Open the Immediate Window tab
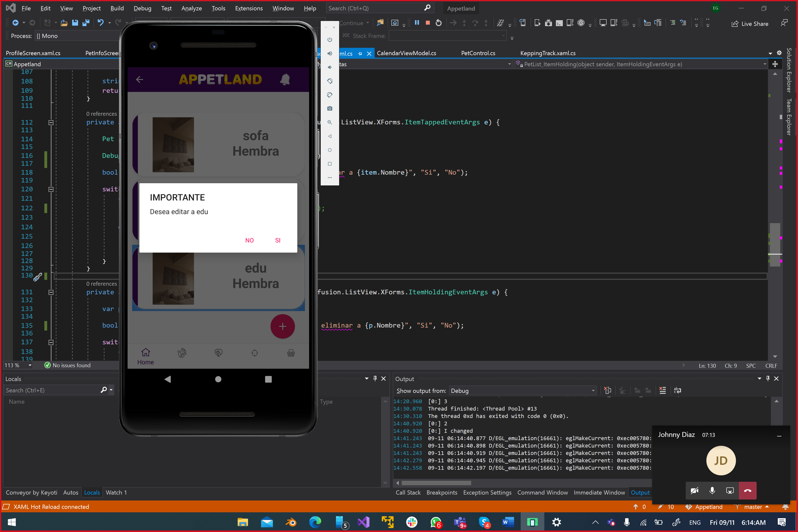Viewport: 798px width, 532px height. coord(599,492)
